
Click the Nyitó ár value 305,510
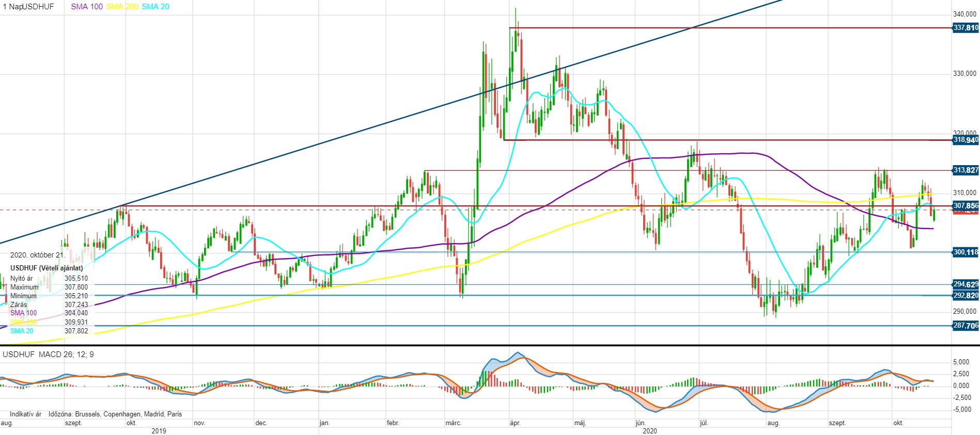[x=76, y=278]
